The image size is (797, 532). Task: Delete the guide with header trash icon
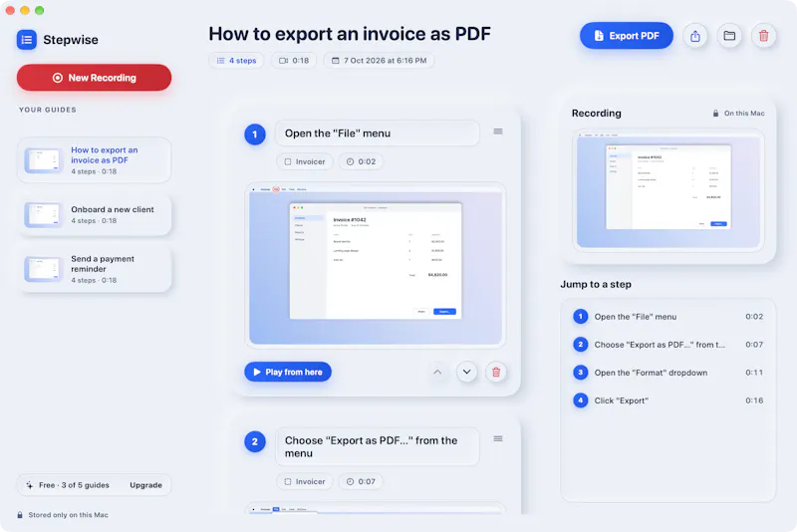point(763,36)
